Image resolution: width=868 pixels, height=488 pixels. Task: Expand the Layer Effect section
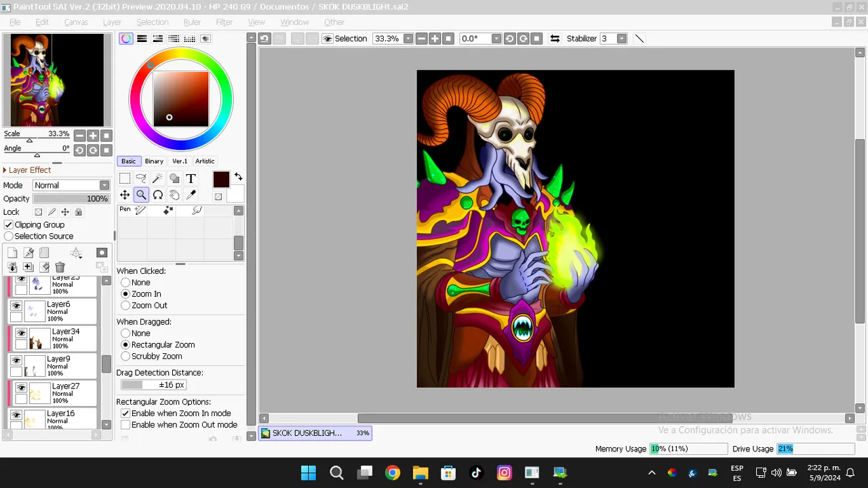tap(27, 170)
